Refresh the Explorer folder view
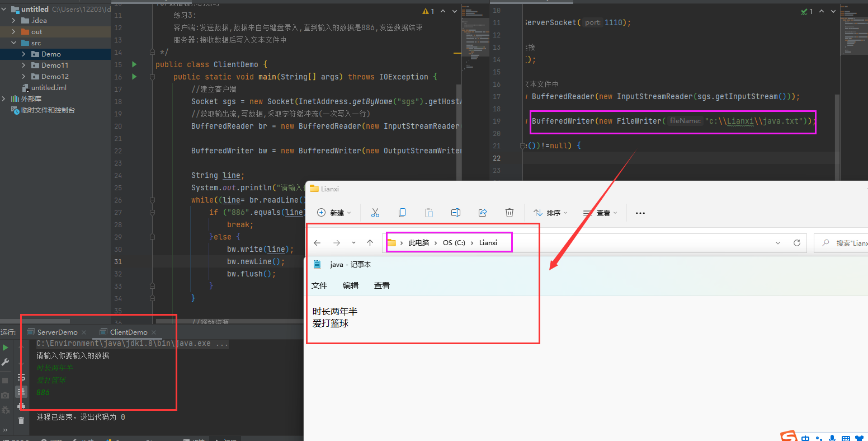 coord(797,243)
